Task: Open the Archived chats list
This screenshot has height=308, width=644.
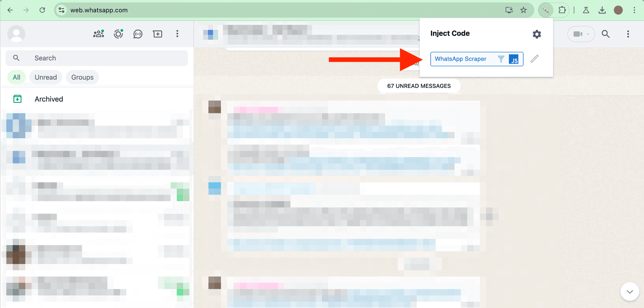Action: [x=49, y=99]
